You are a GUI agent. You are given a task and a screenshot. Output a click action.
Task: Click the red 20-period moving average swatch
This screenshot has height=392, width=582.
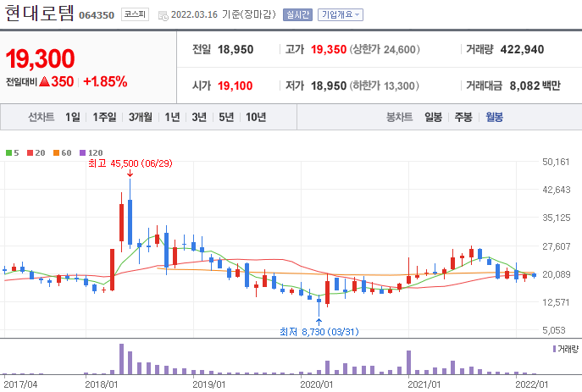pos(30,152)
